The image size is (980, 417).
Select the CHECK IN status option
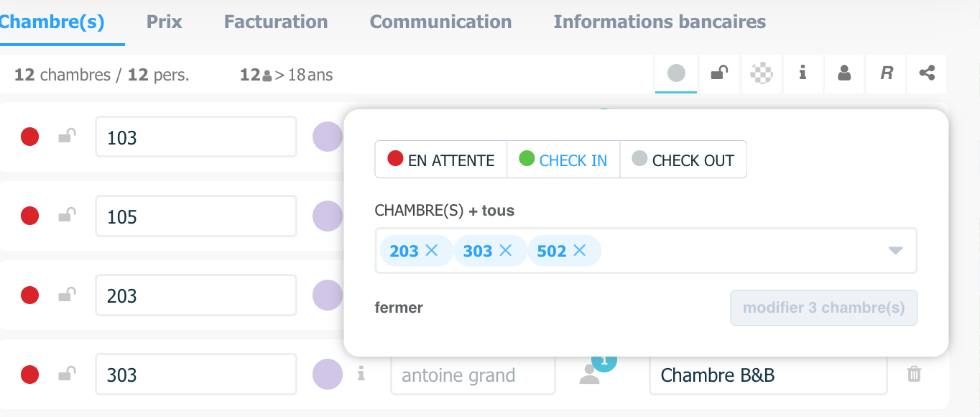(x=563, y=160)
